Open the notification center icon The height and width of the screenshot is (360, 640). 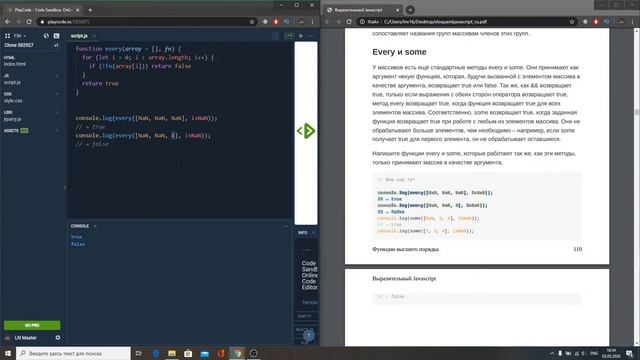629,353
